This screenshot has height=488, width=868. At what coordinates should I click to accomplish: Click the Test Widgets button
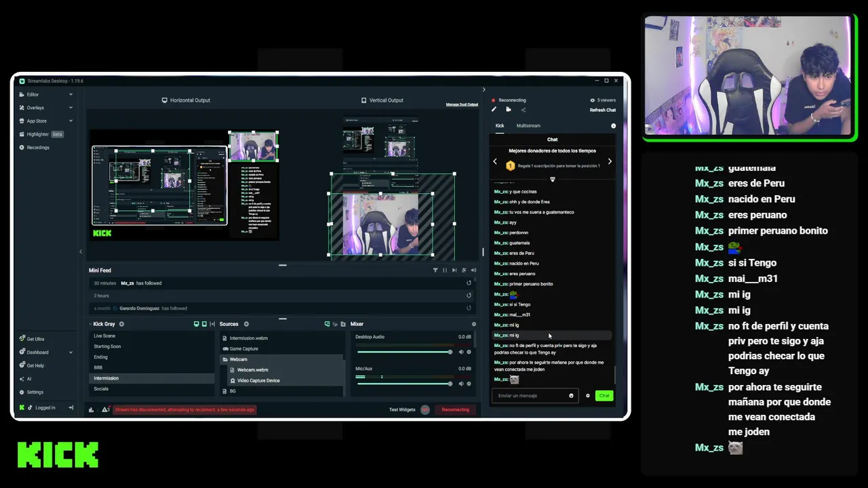[x=402, y=409]
